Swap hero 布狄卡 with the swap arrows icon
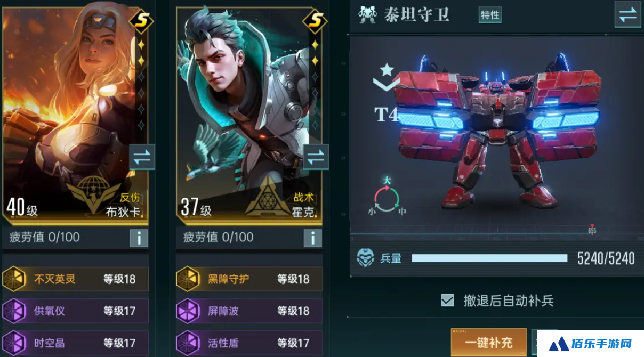The height and width of the screenshot is (357, 644). (x=142, y=157)
